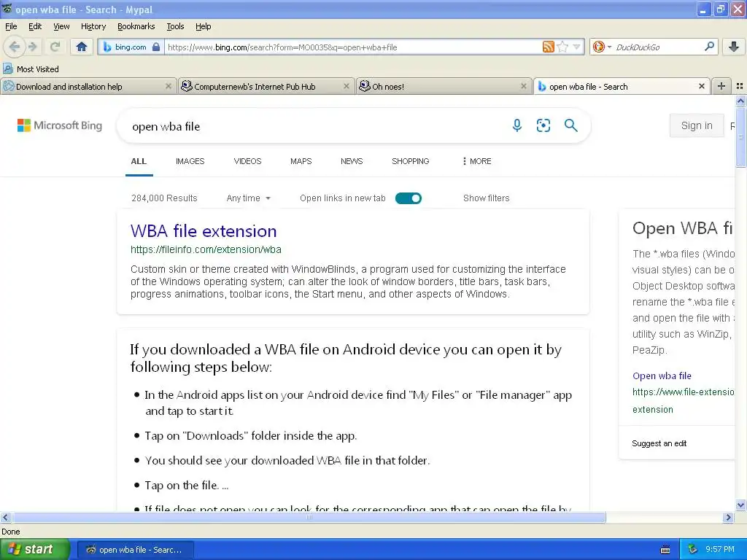
Task: Click the on-screen keyboard taskbar icon
Action: click(665, 550)
